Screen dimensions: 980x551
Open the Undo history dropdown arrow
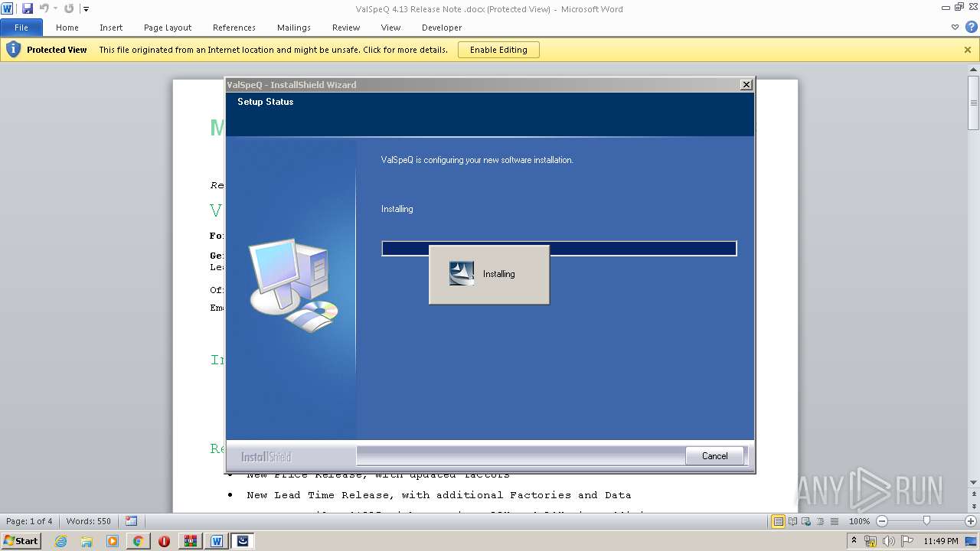pyautogui.click(x=55, y=9)
